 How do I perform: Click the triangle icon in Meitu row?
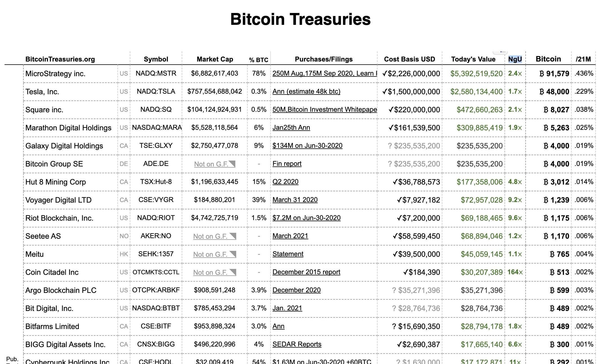coord(233,254)
